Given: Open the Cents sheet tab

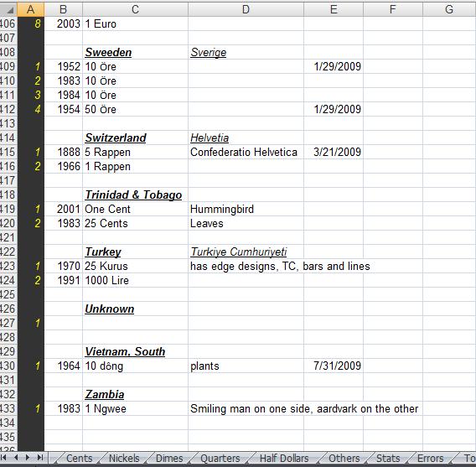Looking at the screenshot, I should pyautogui.click(x=79, y=458).
